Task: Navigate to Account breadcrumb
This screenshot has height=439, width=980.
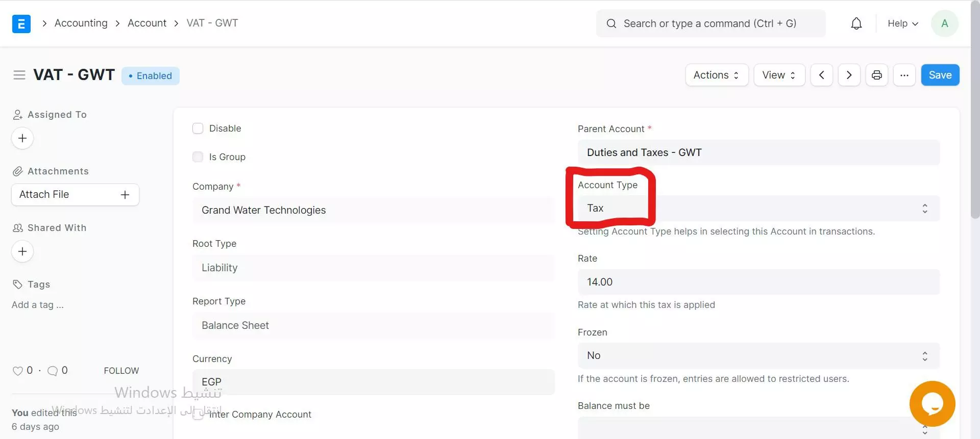Action: click(147, 23)
